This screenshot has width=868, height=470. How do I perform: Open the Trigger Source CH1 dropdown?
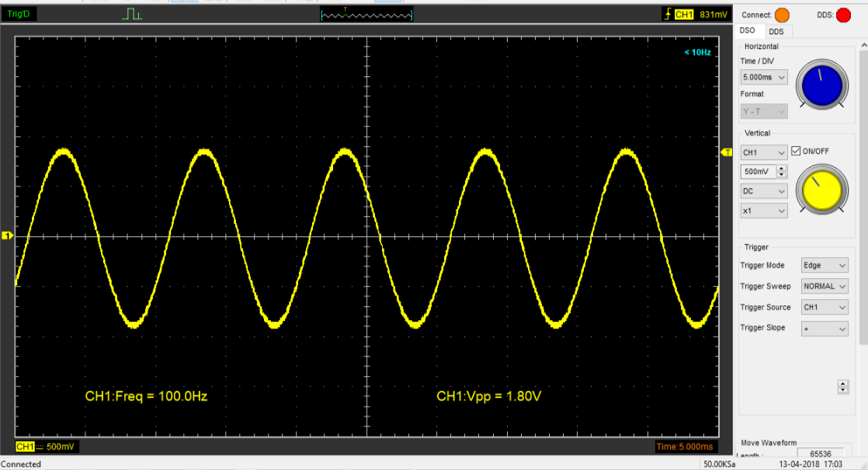(x=825, y=307)
